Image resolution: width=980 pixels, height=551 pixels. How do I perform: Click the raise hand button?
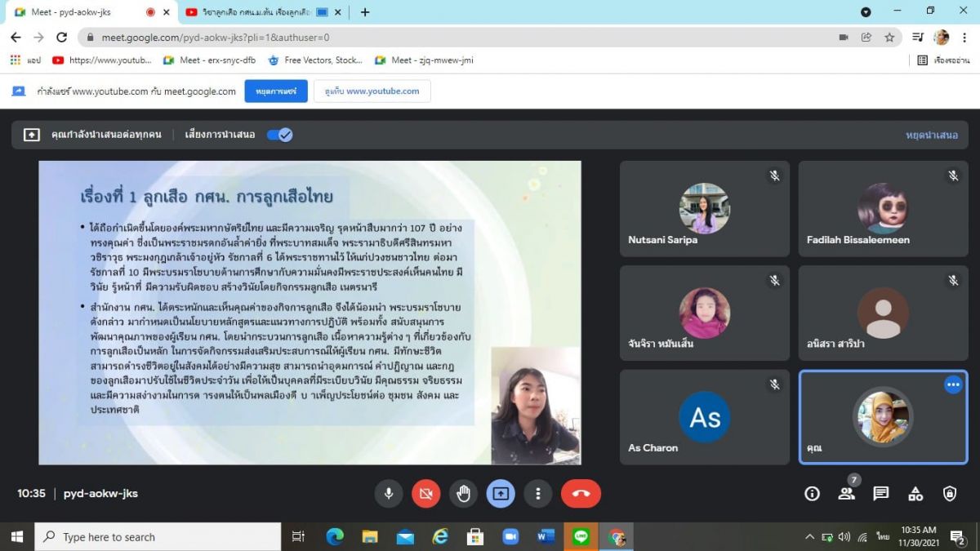click(x=463, y=493)
